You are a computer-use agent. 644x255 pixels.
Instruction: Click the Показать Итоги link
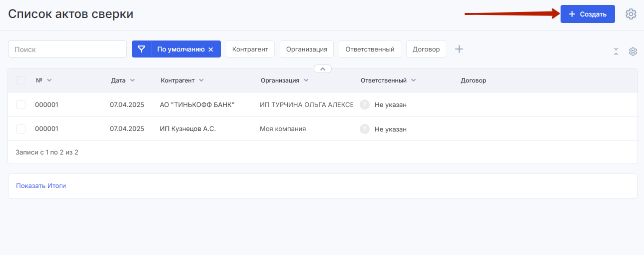point(41,185)
